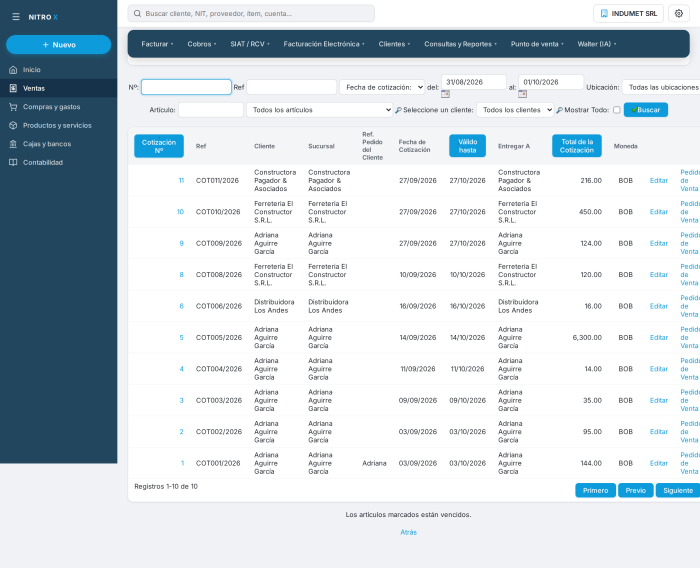Click the 'Registros 1-10 de 10' text
This screenshot has height=568, width=700.
(x=166, y=486)
